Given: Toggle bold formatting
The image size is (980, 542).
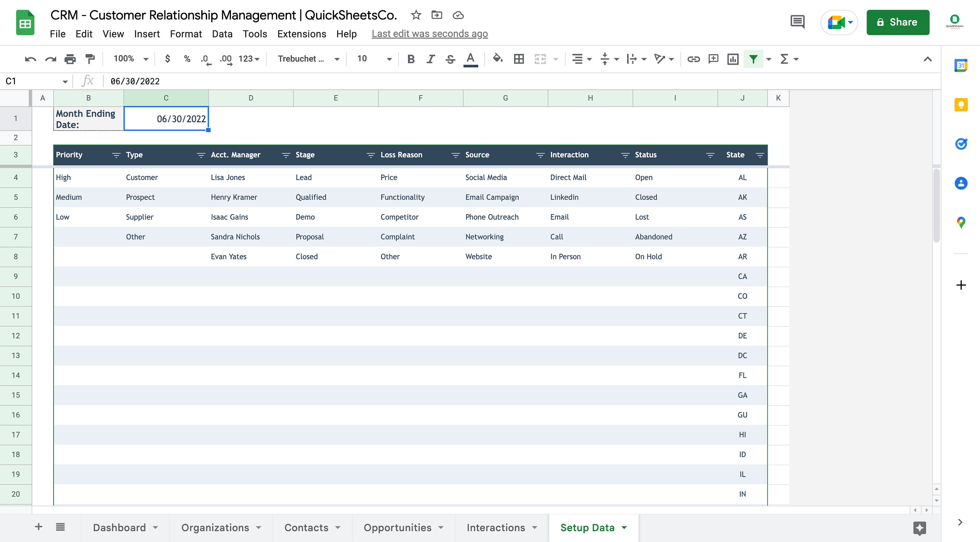Looking at the screenshot, I should (x=411, y=59).
